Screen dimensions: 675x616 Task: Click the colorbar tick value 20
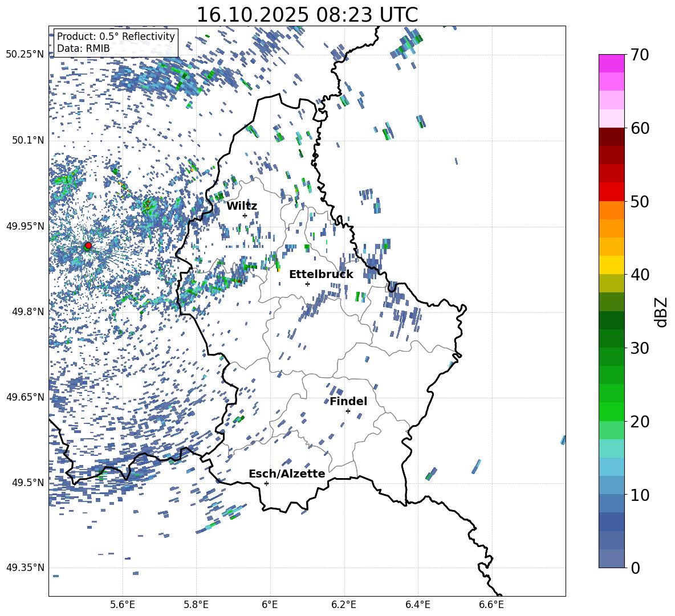(x=640, y=421)
